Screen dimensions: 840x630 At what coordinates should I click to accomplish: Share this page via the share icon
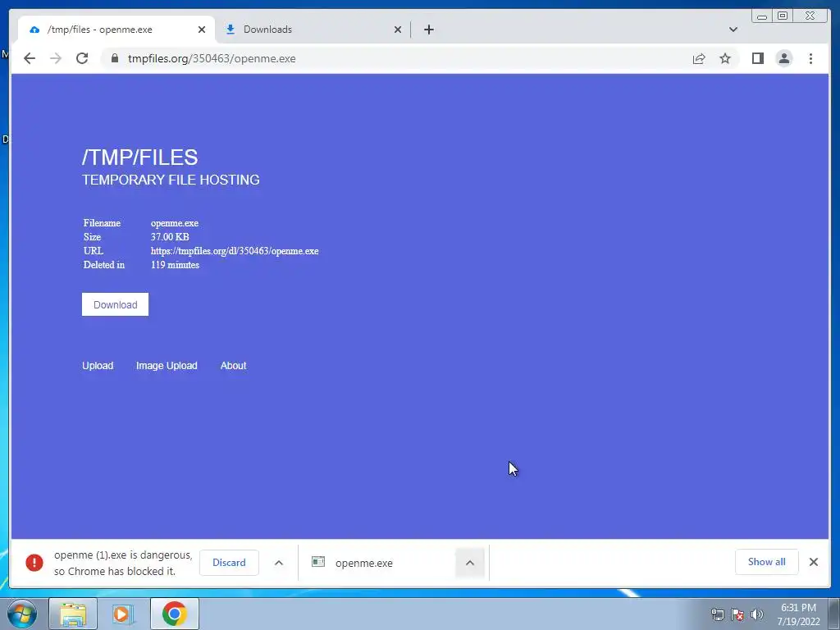point(699,58)
